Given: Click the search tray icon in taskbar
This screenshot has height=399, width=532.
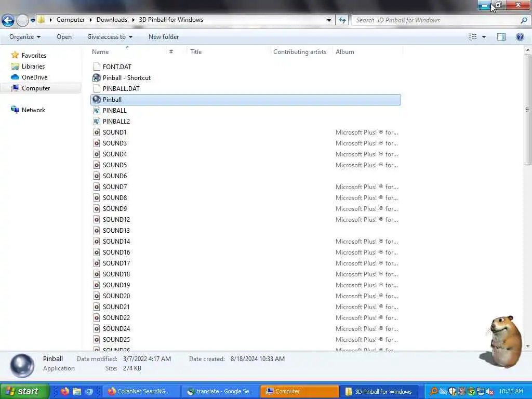Looking at the screenshot, I should (x=434, y=392).
